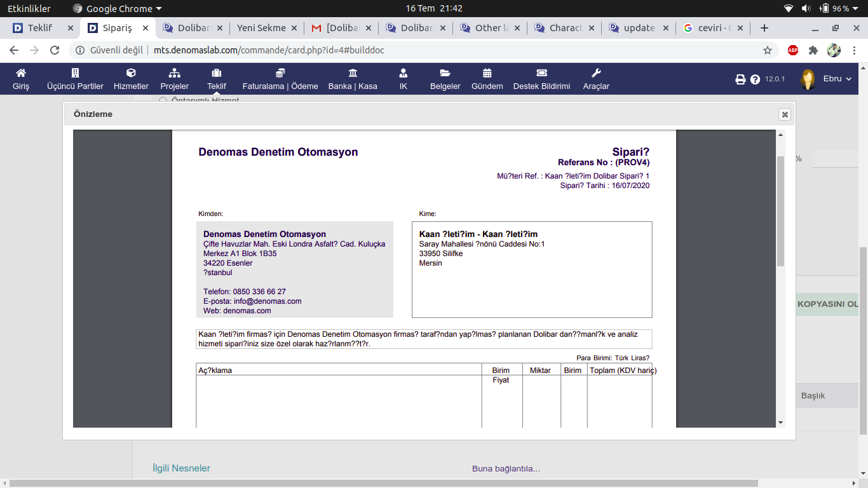Viewport: 868px width, 488px height.
Task: Open Hizmetler cube icon menu
Action: [131, 73]
